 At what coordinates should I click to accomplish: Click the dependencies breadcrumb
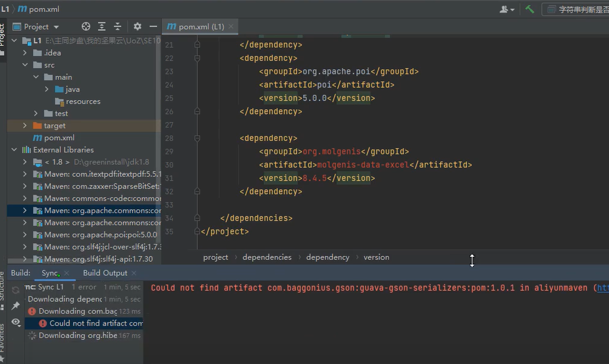[x=267, y=257]
